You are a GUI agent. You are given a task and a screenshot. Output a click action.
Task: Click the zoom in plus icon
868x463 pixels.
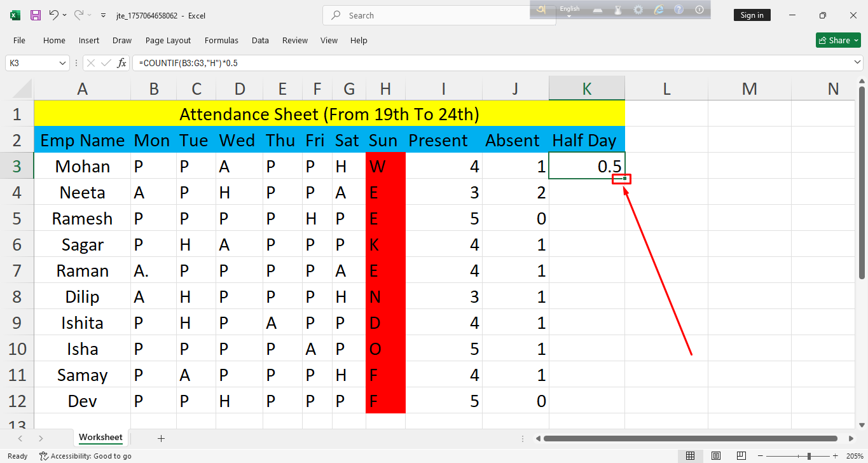835,456
